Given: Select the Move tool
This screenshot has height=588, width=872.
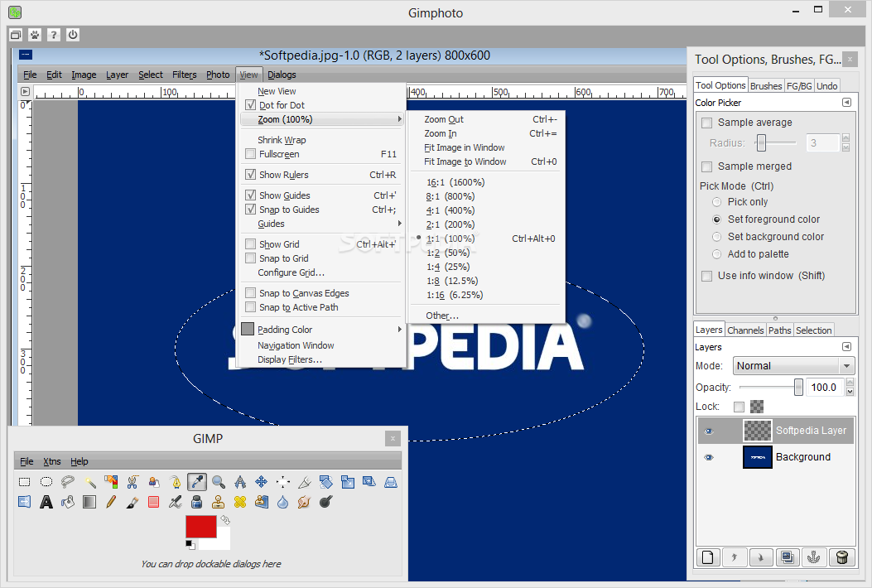Looking at the screenshot, I should click(262, 482).
